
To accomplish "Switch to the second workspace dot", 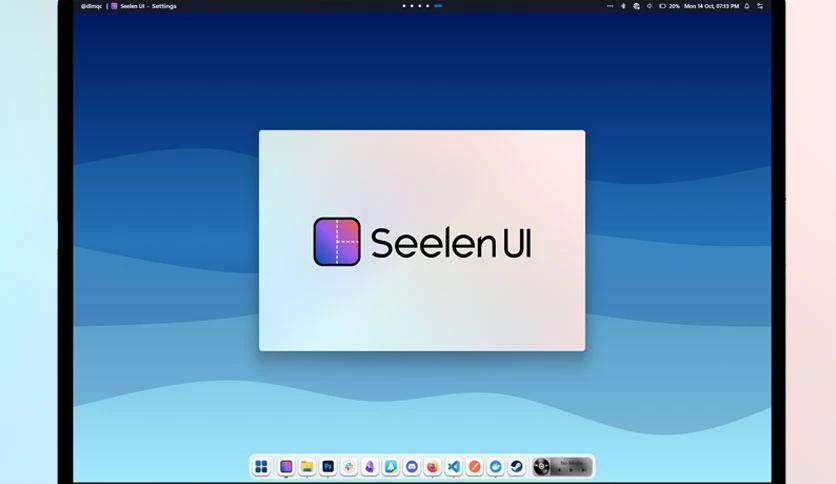I will pos(412,6).
